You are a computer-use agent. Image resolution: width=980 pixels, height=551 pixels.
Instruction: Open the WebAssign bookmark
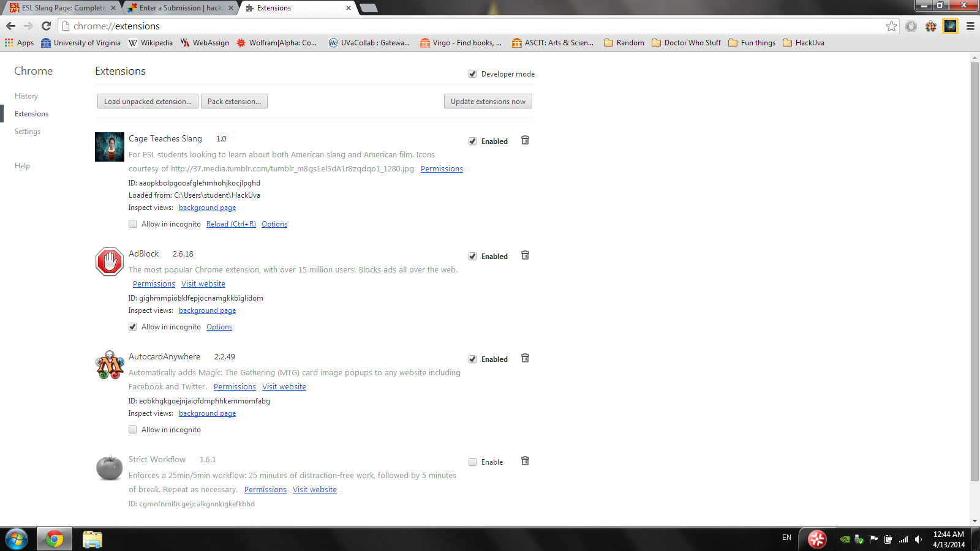205,43
